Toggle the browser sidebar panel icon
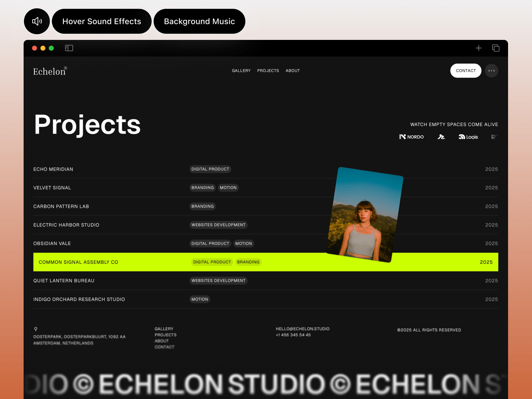 (x=69, y=48)
